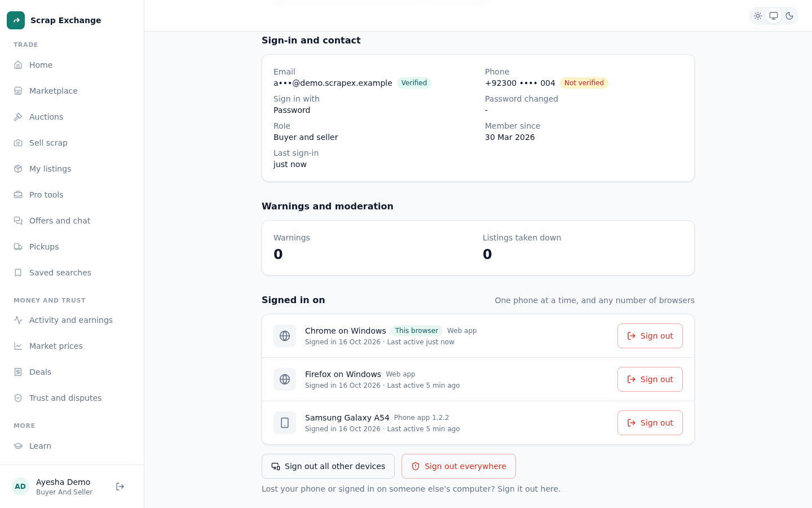Viewport: 812px width, 508px height.
Task: Click the AD avatar circle
Action: pyautogui.click(x=20, y=487)
